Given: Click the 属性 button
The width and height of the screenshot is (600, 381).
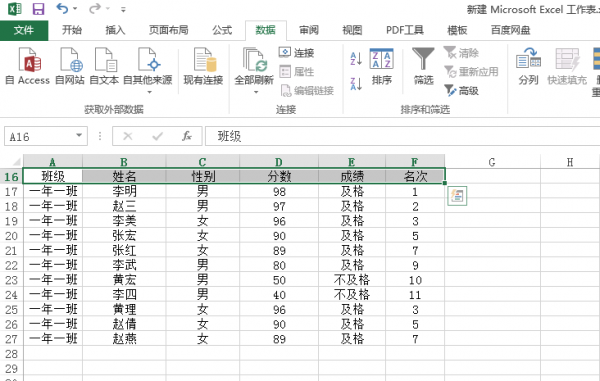Looking at the screenshot, I should pyautogui.click(x=297, y=72).
